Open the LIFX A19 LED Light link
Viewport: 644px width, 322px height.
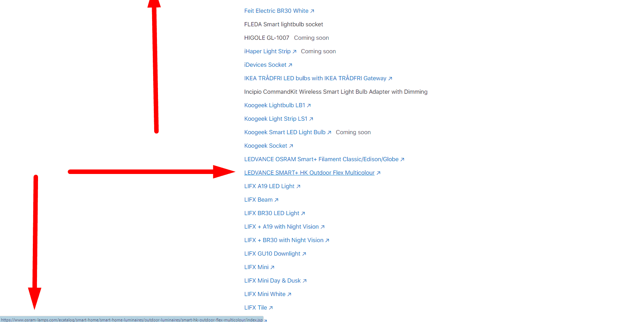[x=269, y=186]
